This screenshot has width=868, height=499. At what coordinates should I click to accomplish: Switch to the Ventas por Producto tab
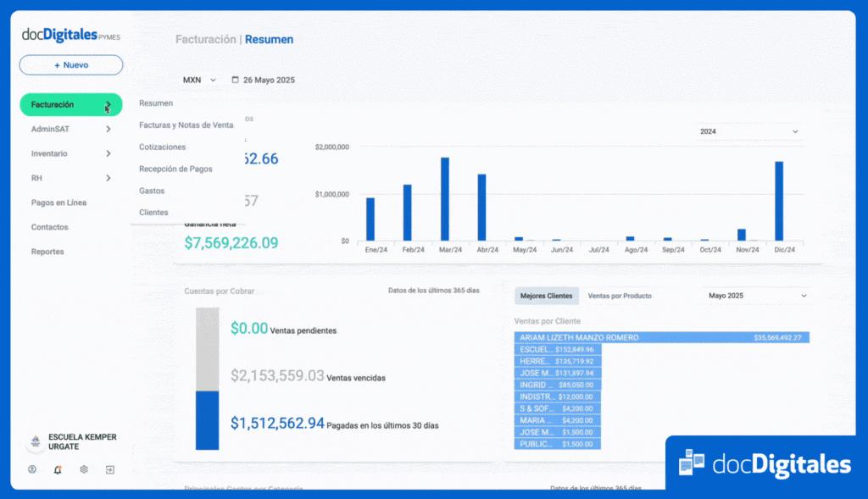(620, 296)
